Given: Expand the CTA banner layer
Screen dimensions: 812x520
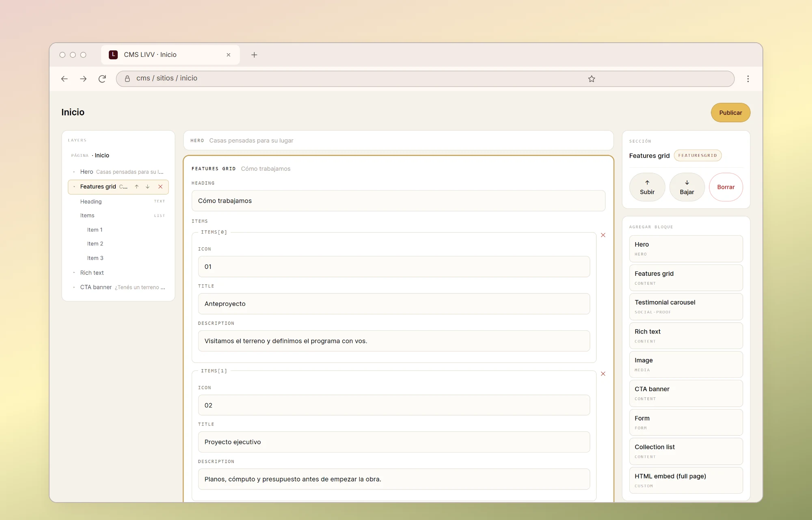Looking at the screenshot, I should (74, 287).
